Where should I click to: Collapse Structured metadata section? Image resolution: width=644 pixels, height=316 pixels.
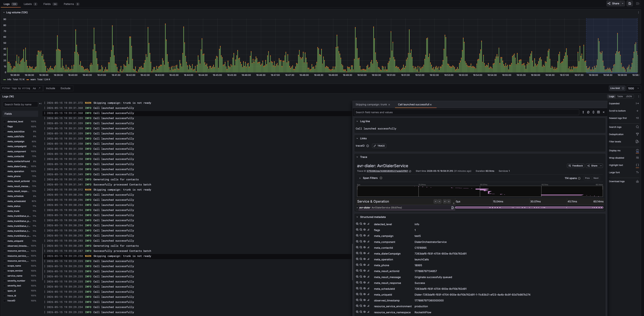[x=357, y=217]
